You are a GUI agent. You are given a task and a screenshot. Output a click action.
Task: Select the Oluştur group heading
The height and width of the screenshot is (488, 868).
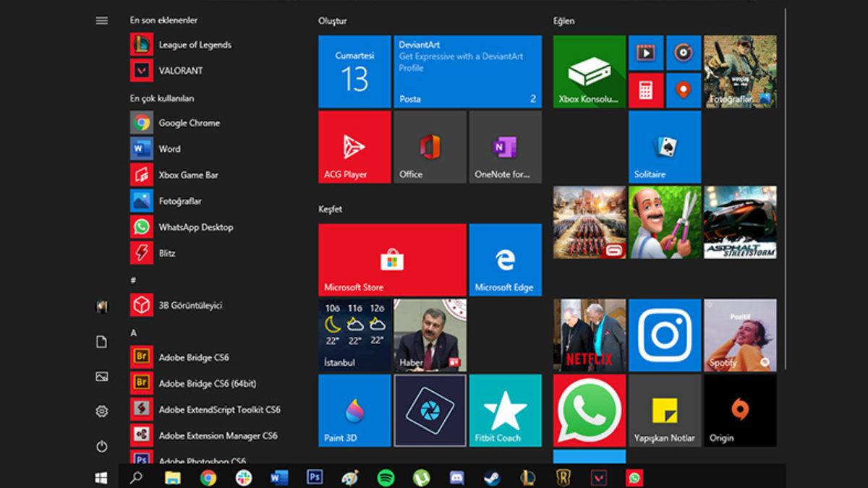tap(333, 21)
